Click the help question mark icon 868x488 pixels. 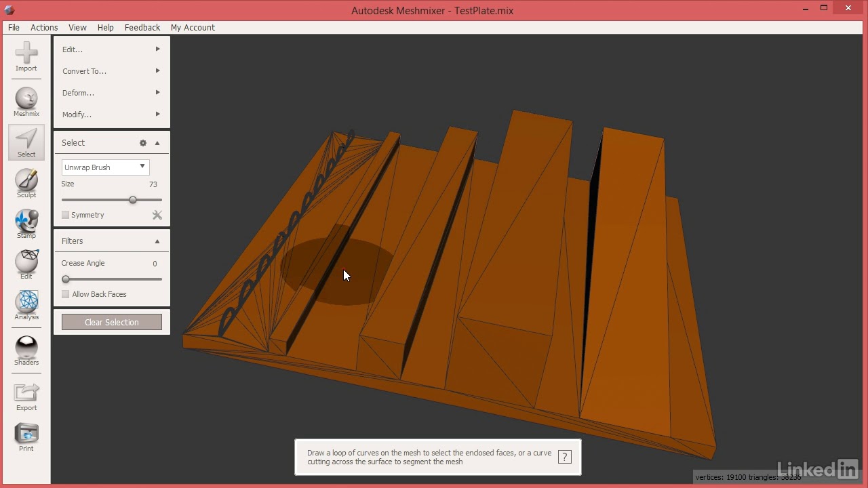point(564,457)
